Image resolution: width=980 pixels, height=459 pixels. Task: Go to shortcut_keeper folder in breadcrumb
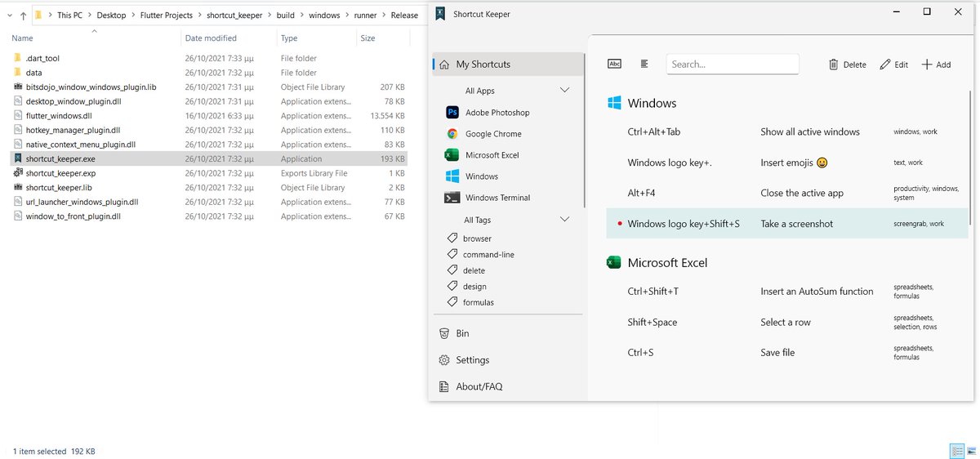[x=234, y=15]
